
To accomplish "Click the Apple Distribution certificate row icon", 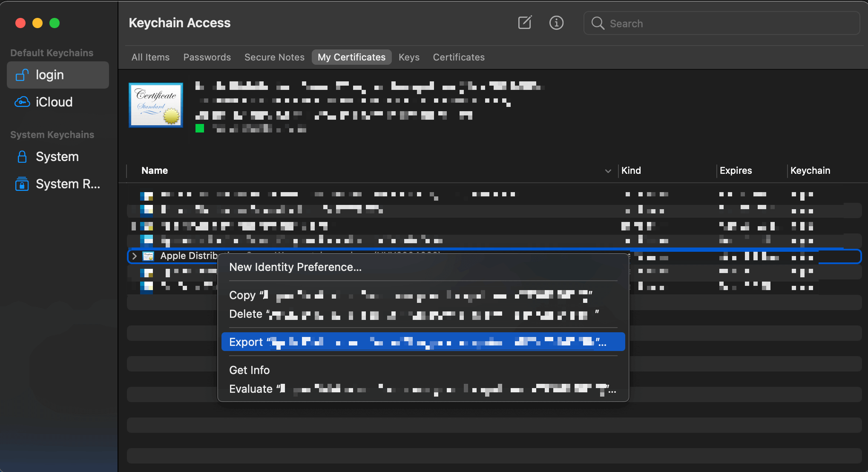I will tap(148, 256).
